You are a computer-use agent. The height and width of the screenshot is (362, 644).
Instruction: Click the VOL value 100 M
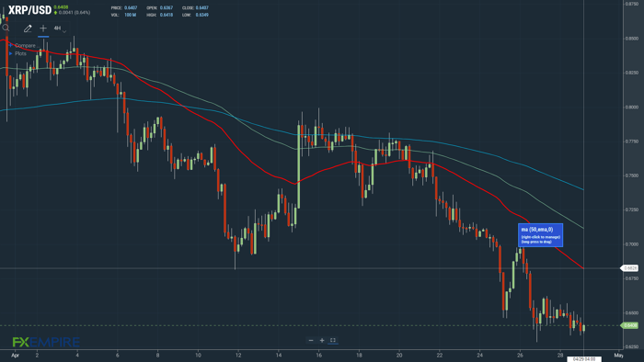[131, 15]
